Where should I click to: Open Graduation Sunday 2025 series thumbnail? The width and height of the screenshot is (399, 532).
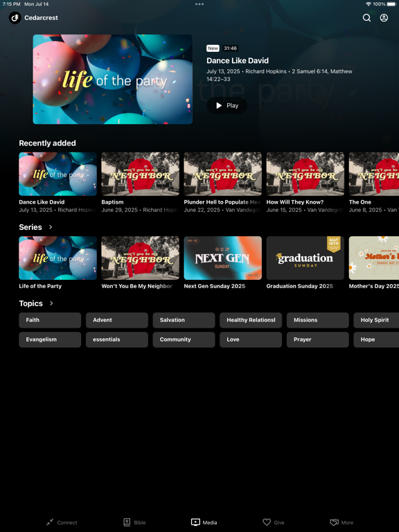(x=305, y=258)
